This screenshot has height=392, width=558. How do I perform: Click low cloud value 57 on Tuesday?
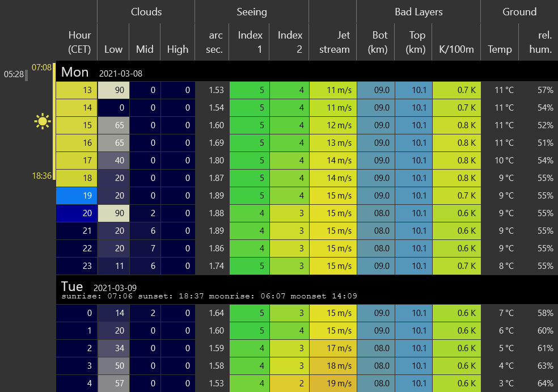[113, 383]
